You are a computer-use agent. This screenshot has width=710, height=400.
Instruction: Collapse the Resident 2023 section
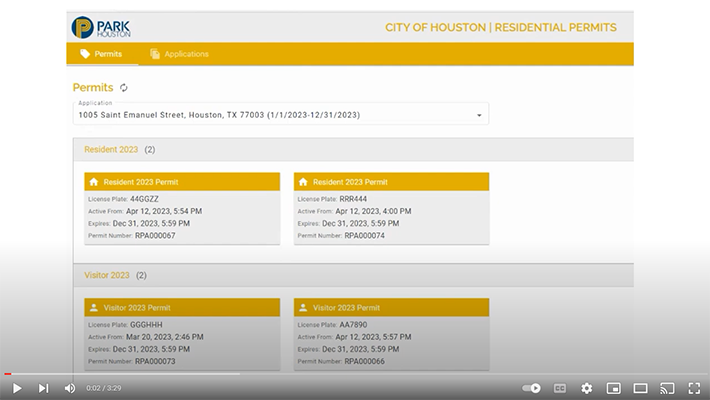point(111,150)
